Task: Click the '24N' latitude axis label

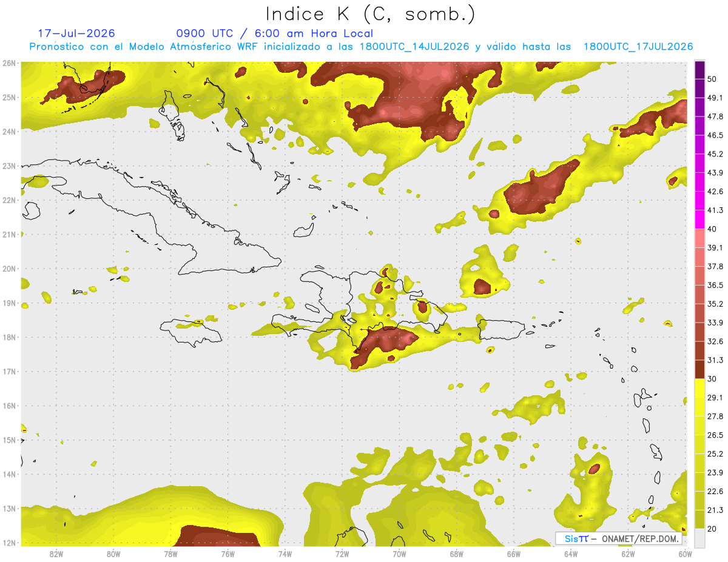Action: pyautogui.click(x=9, y=132)
